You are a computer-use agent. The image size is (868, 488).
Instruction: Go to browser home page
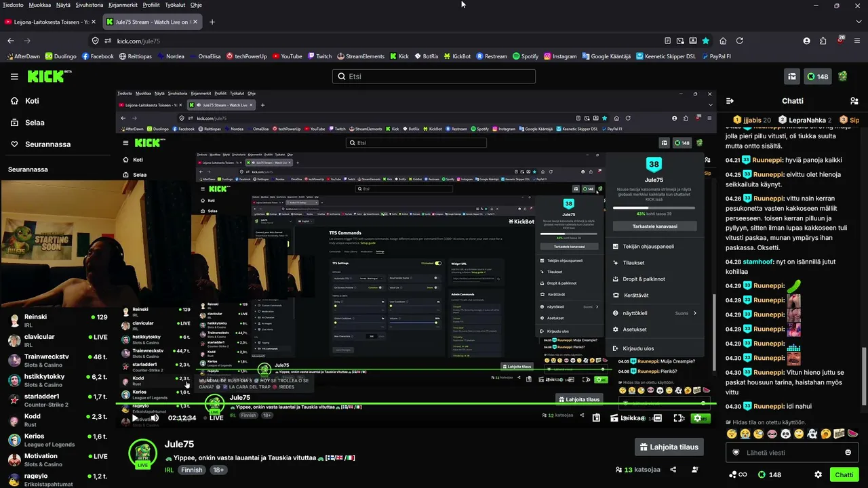click(x=723, y=41)
